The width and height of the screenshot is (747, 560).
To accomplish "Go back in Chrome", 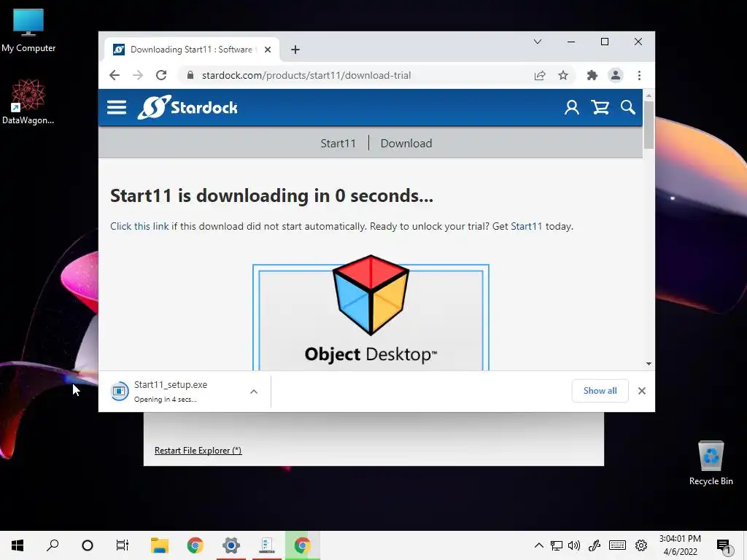I will pyautogui.click(x=115, y=75).
